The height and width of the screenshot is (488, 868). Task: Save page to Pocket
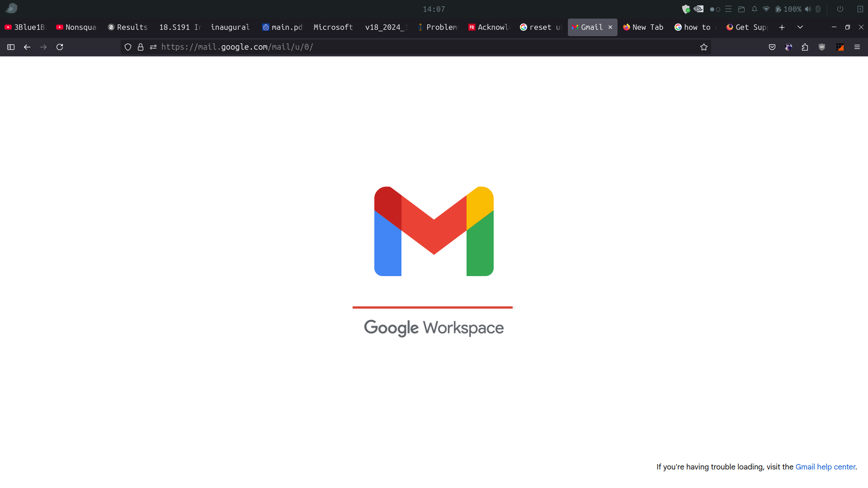[x=772, y=47]
